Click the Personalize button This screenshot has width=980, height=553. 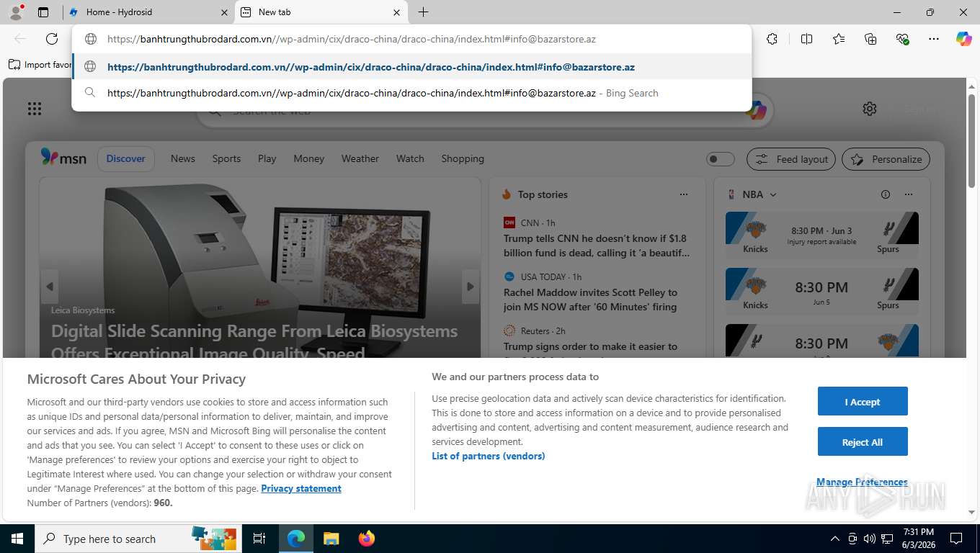point(886,159)
